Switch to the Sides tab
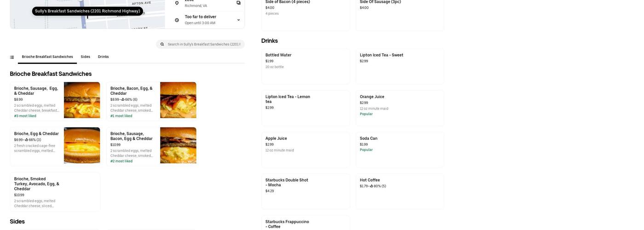This screenshot has width=644, height=230. pos(86,57)
